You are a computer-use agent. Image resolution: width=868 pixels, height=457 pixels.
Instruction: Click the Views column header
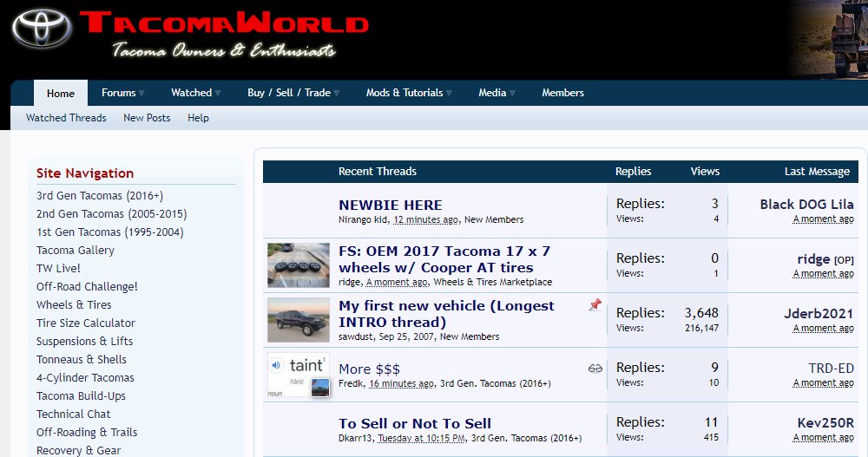705,172
